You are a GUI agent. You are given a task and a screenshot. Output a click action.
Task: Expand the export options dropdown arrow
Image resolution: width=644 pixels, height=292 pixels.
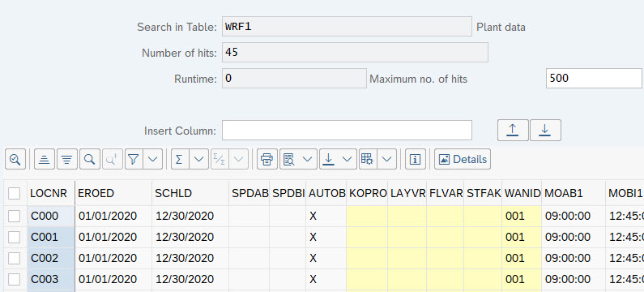[x=347, y=159]
